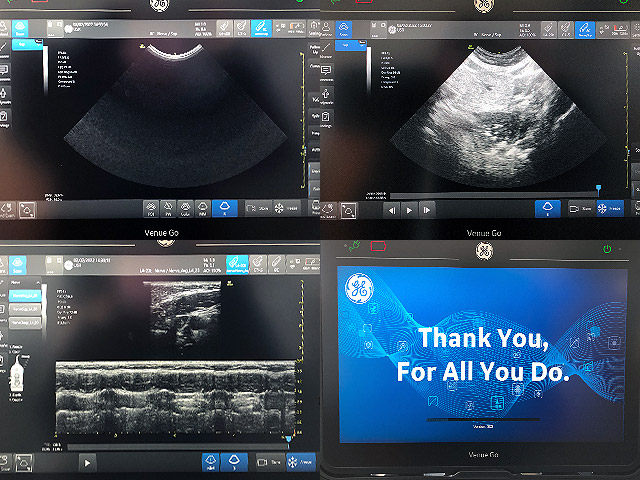The height and width of the screenshot is (480, 640).
Task: Open Scan tab on the M-mode nerve screen
Action: pos(18,265)
